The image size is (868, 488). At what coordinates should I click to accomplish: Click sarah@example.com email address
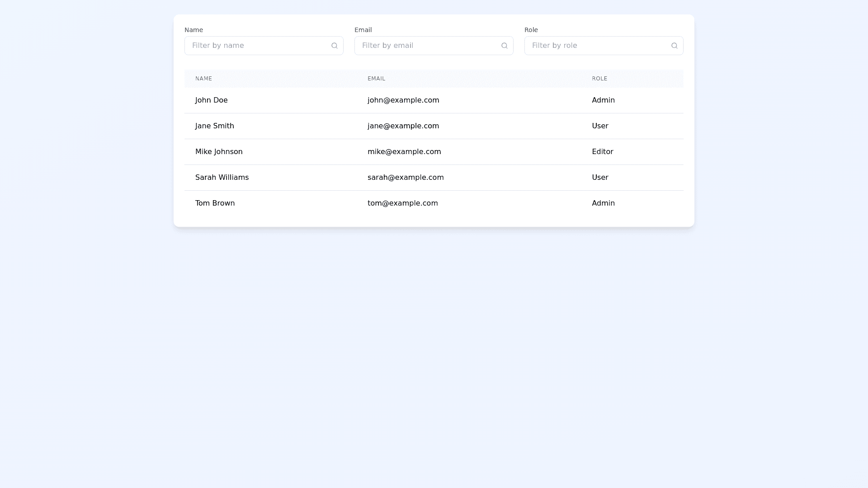pyautogui.click(x=406, y=178)
